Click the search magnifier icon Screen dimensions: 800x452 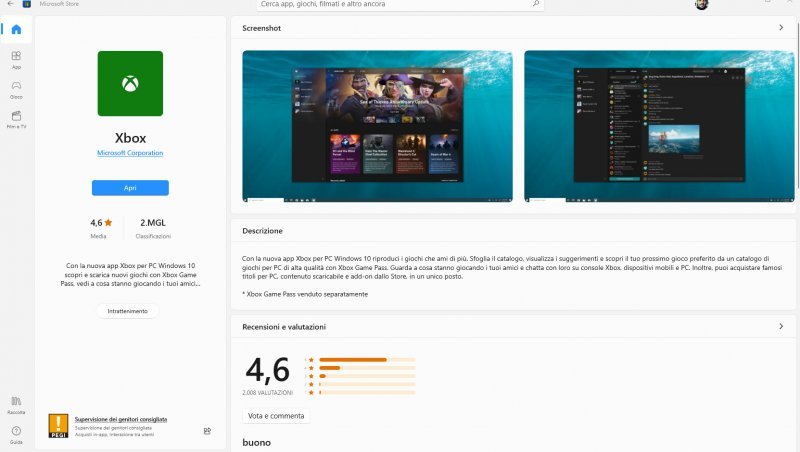(x=536, y=4)
